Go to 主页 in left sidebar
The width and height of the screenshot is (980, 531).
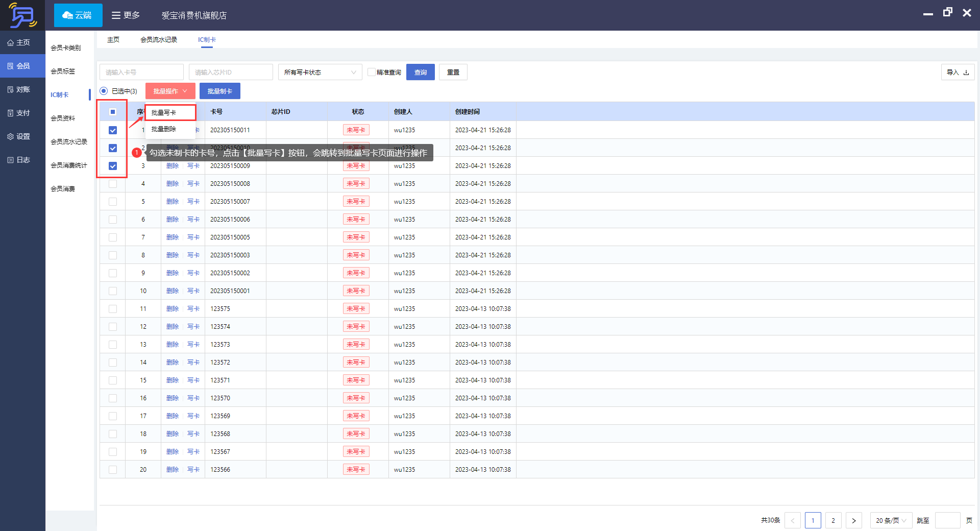22,42
